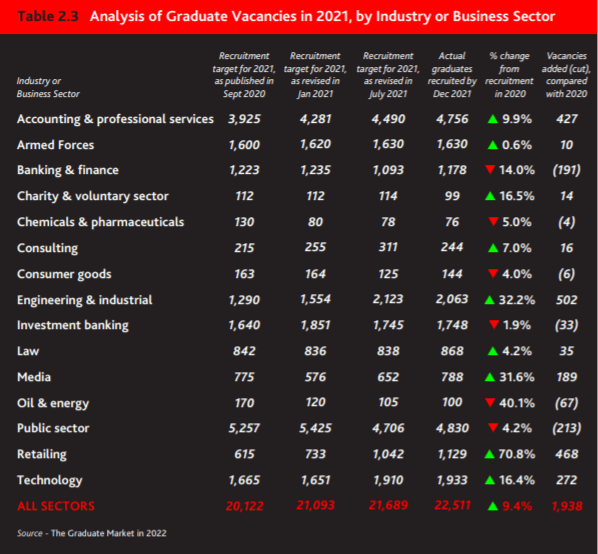Screen dimensions: 598x554
Task: Click the Table 2.3 title label
Action: (x=48, y=16)
